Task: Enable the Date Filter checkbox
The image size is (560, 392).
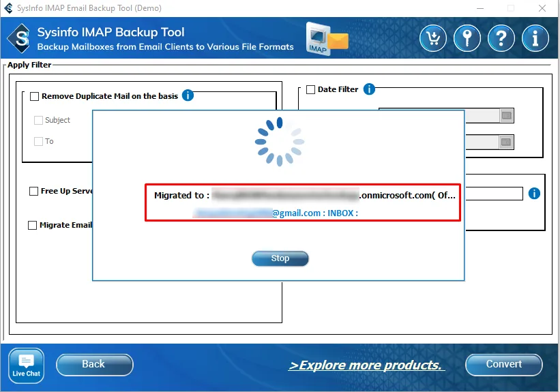Action: click(311, 89)
